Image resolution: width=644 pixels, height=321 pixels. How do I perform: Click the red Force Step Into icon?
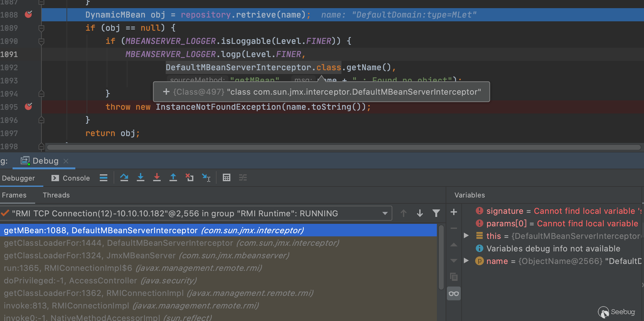157,178
